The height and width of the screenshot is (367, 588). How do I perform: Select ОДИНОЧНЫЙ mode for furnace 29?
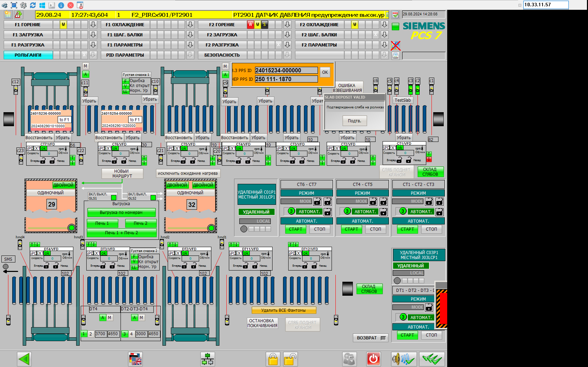(x=50, y=193)
